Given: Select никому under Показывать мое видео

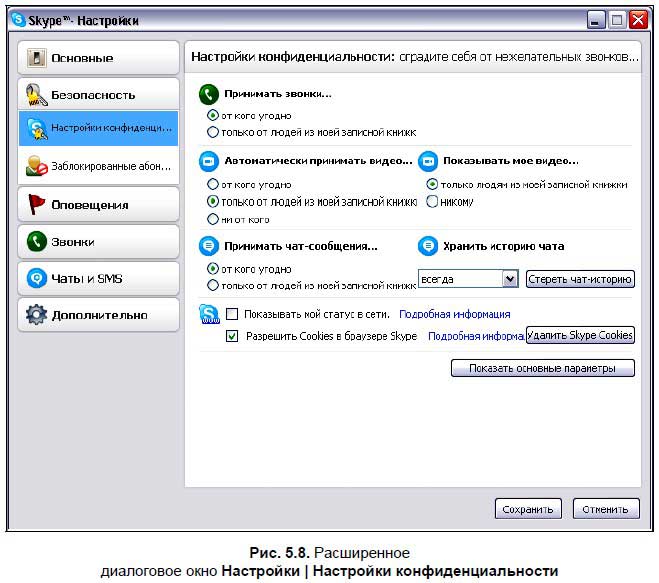Looking at the screenshot, I should [x=432, y=202].
